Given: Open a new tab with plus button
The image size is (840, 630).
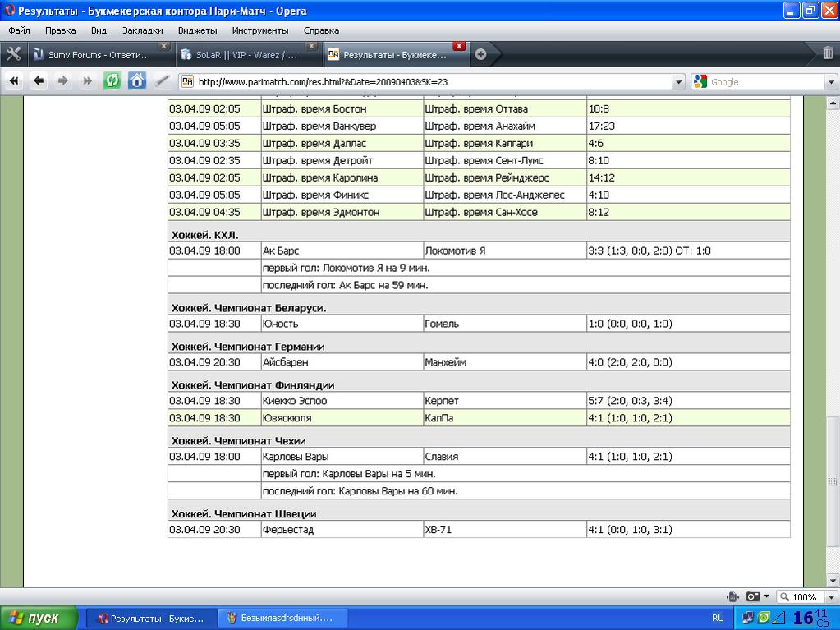Looking at the screenshot, I should 481,54.
